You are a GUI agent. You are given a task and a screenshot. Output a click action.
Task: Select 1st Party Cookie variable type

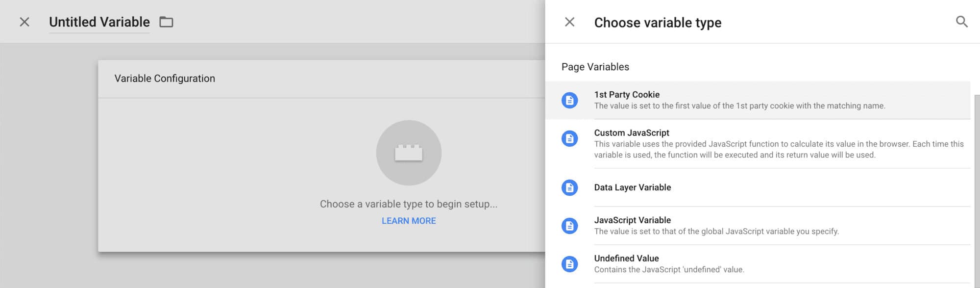(x=758, y=100)
